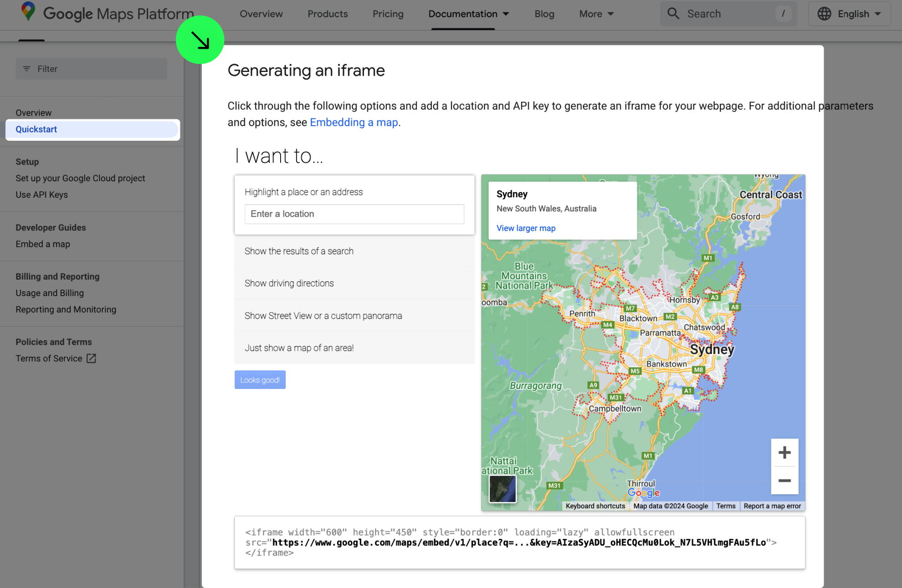Open the Products nav item
This screenshot has width=902, height=588.
pyautogui.click(x=328, y=14)
